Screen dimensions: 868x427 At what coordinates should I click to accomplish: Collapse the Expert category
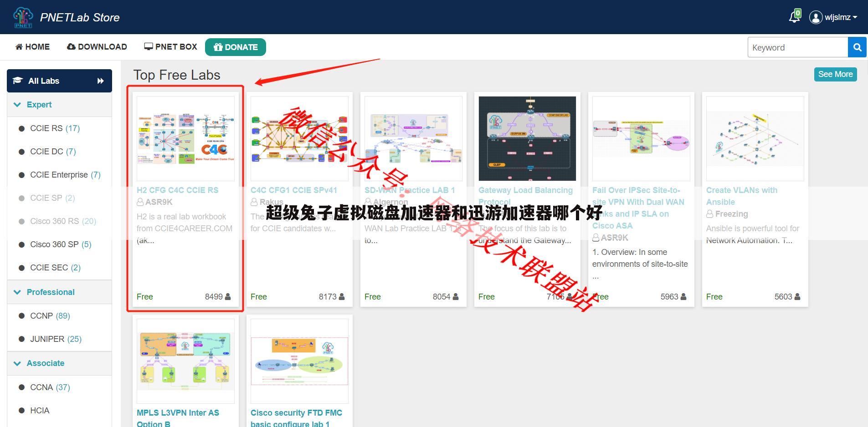(59, 105)
